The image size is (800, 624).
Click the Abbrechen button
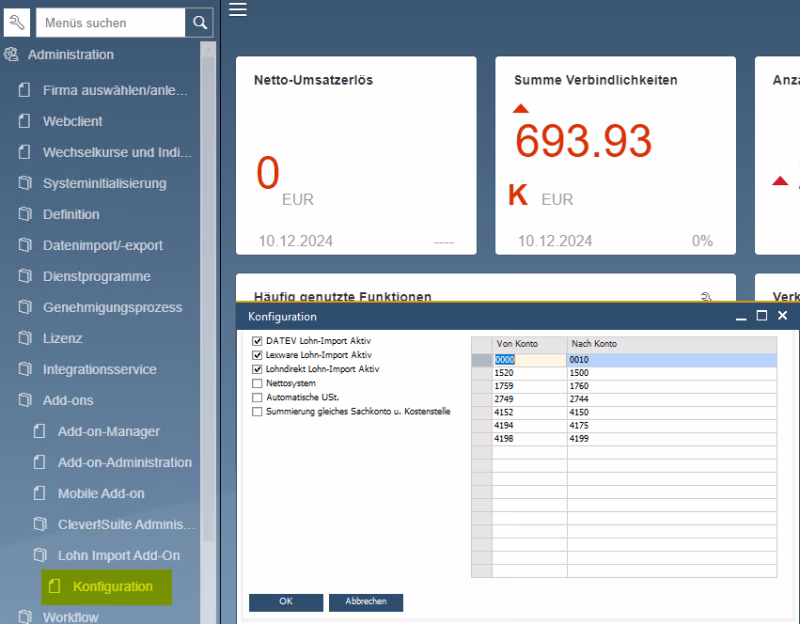pos(365,602)
